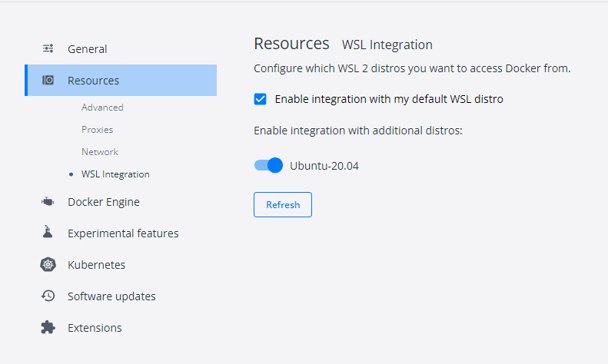Click the Resources disk icon
This screenshot has height=364, width=608.
[48, 81]
